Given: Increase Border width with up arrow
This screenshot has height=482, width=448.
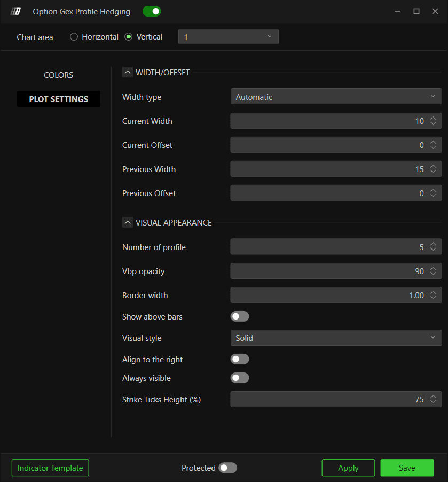Looking at the screenshot, I should 433,292.
